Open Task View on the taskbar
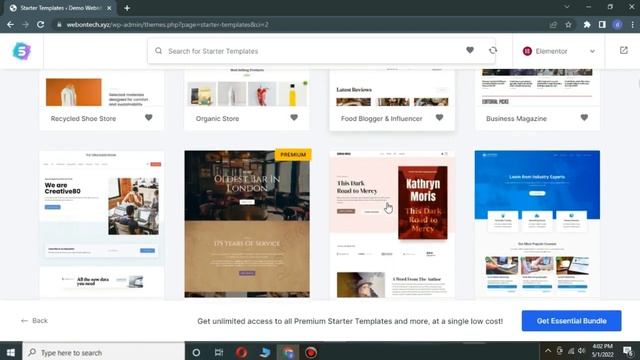640x360 pixels. (x=219, y=352)
